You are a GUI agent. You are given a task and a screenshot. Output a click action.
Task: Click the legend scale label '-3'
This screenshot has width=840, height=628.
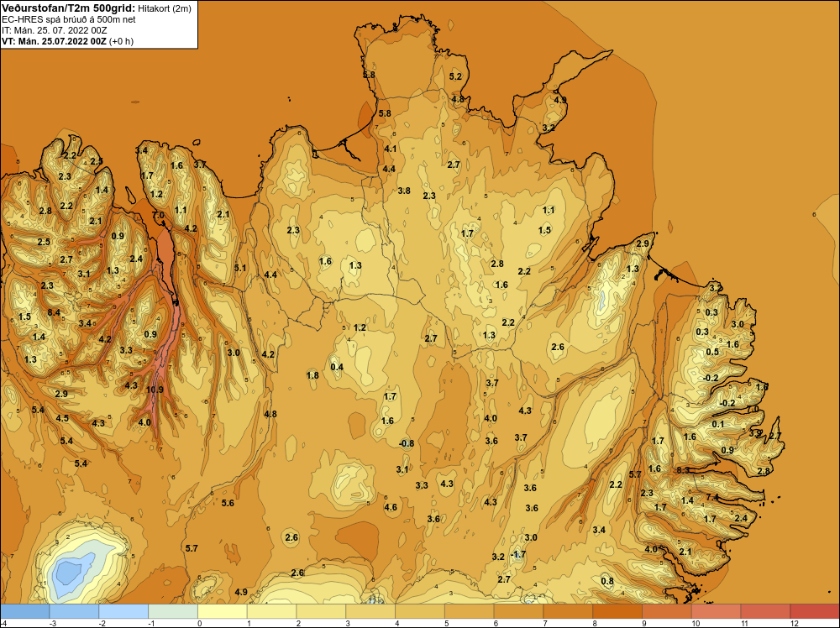52,623
